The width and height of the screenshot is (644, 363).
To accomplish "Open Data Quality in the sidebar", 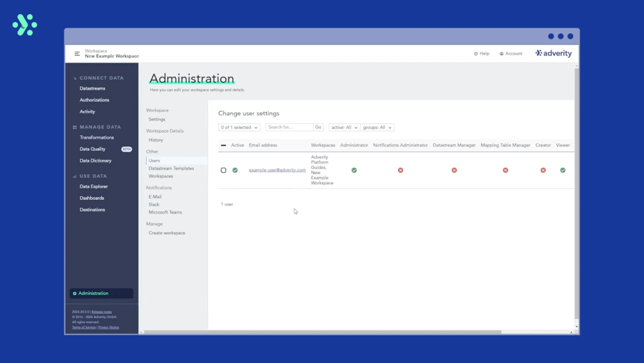I will point(92,149).
